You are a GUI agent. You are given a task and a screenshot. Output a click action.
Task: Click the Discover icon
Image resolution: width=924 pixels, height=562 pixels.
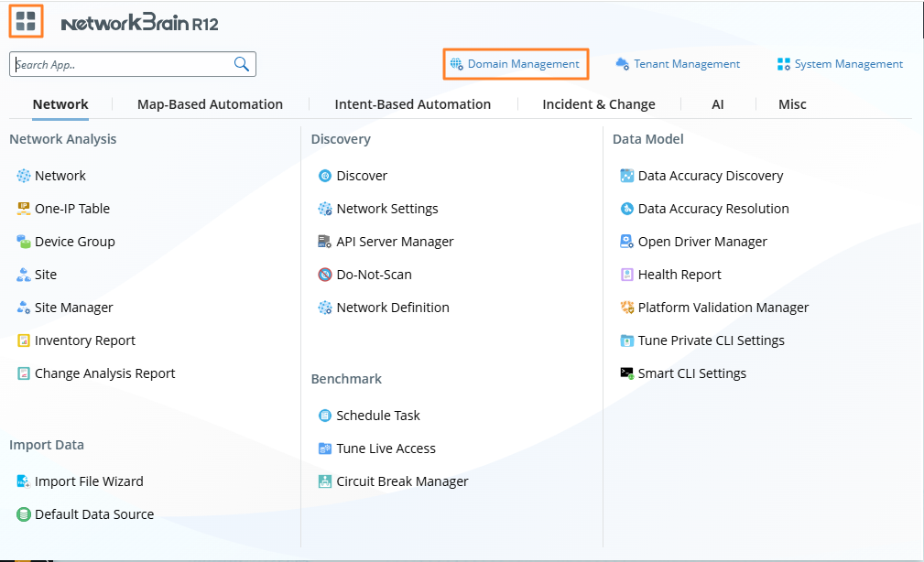[325, 176]
